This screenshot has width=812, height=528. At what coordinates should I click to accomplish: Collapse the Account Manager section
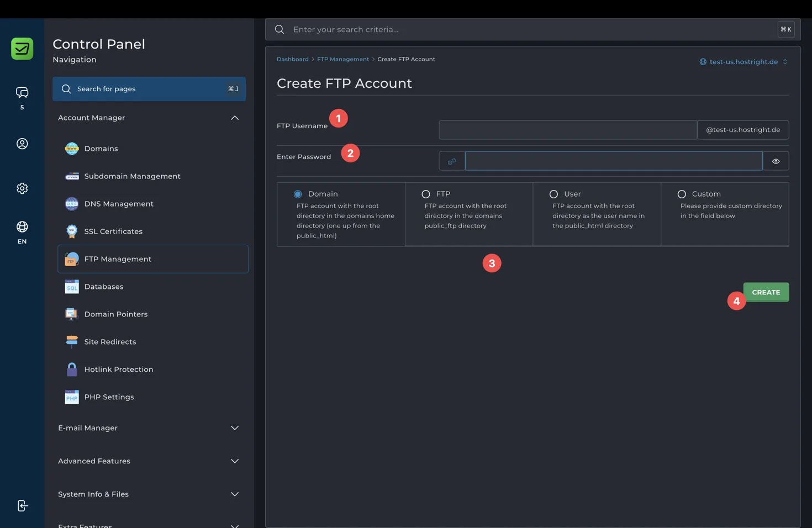click(235, 118)
